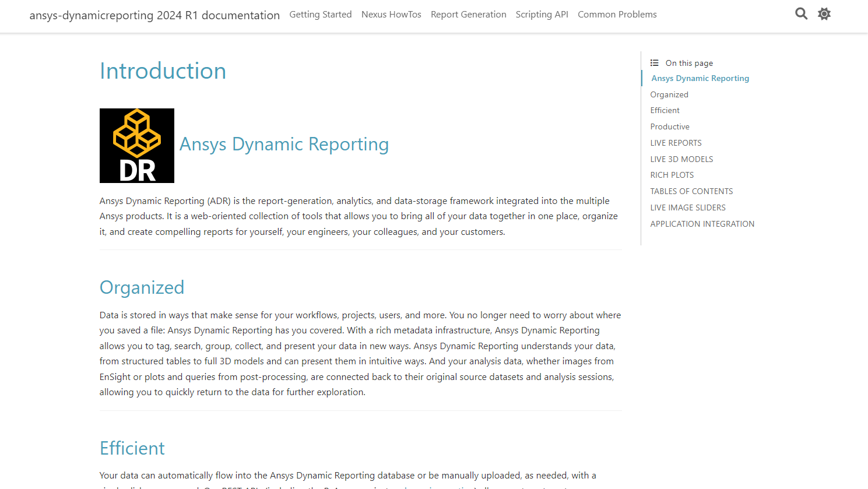Go to APPLICATION INTEGRATION section link
Viewport: 868px width, 489px height.
pos(702,224)
